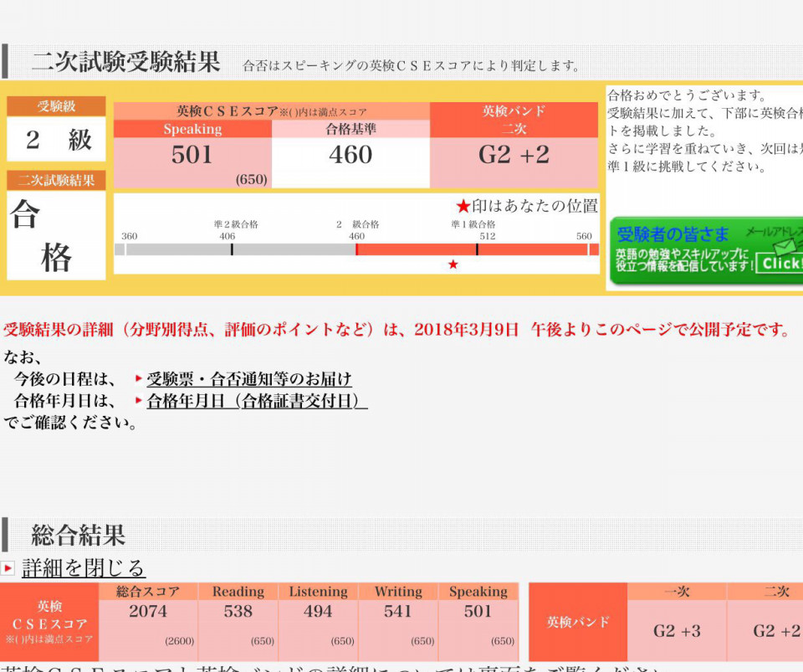Image resolution: width=803 pixels, height=672 pixels.
Task: Click the 二次試験結果 label
Action: pos(56,180)
